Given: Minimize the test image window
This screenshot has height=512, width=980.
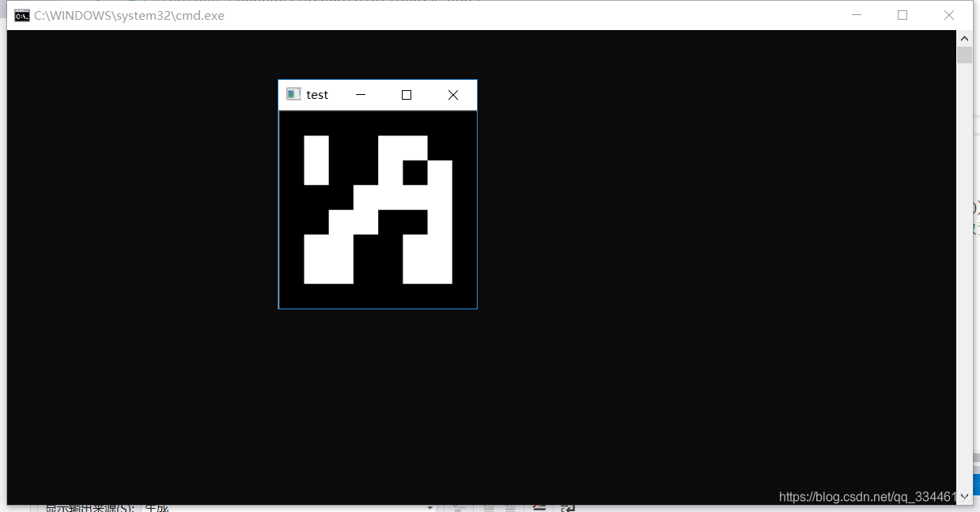Looking at the screenshot, I should pyautogui.click(x=361, y=95).
